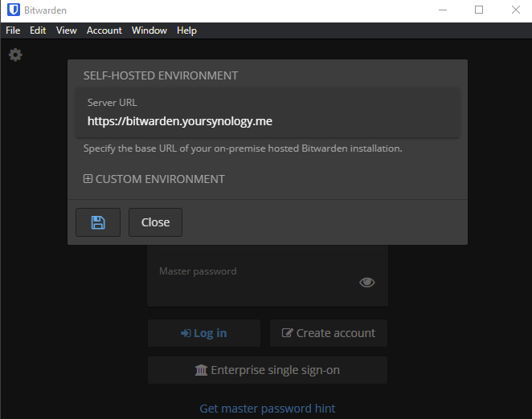
Task: Focus the Server URL input field
Action: (x=268, y=113)
